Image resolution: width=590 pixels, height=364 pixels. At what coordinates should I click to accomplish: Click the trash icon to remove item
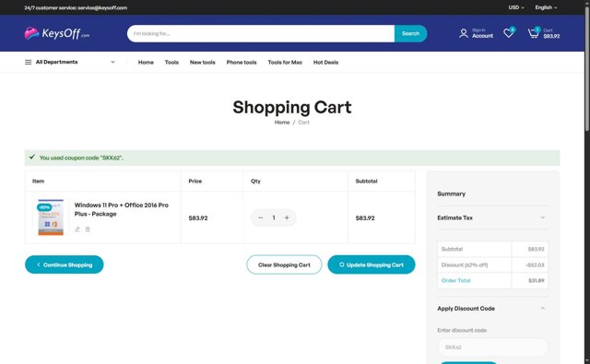coord(88,229)
